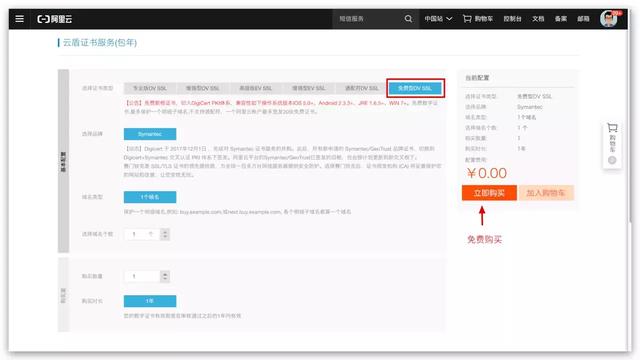Click the 云盾证书服务(包年) page title
The height and width of the screenshot is (360, 640).
pos(100,42)
